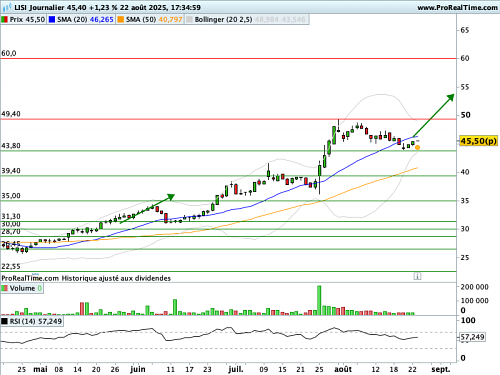
Task: Click the red-green Volume legend icon
Action: pyautogui.click(x=5, y=288)
